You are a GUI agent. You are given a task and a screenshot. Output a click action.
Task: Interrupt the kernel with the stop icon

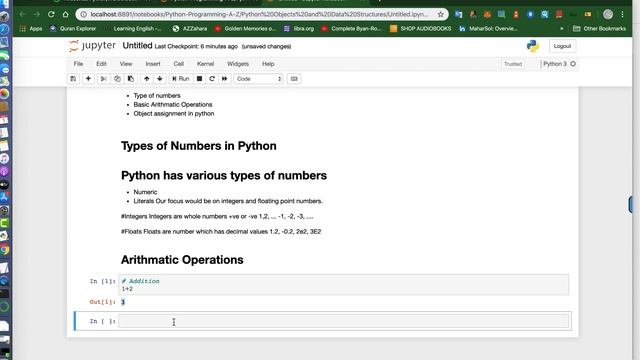click(x=199, y=79)
